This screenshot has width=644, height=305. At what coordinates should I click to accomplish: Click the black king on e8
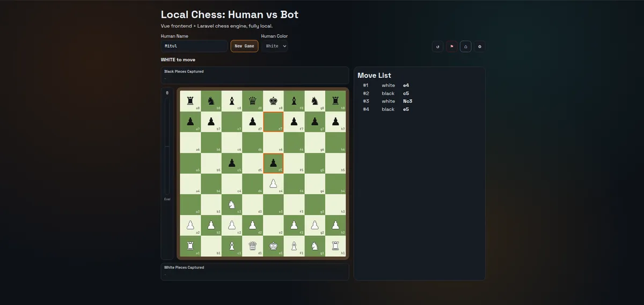pos(273,101)
